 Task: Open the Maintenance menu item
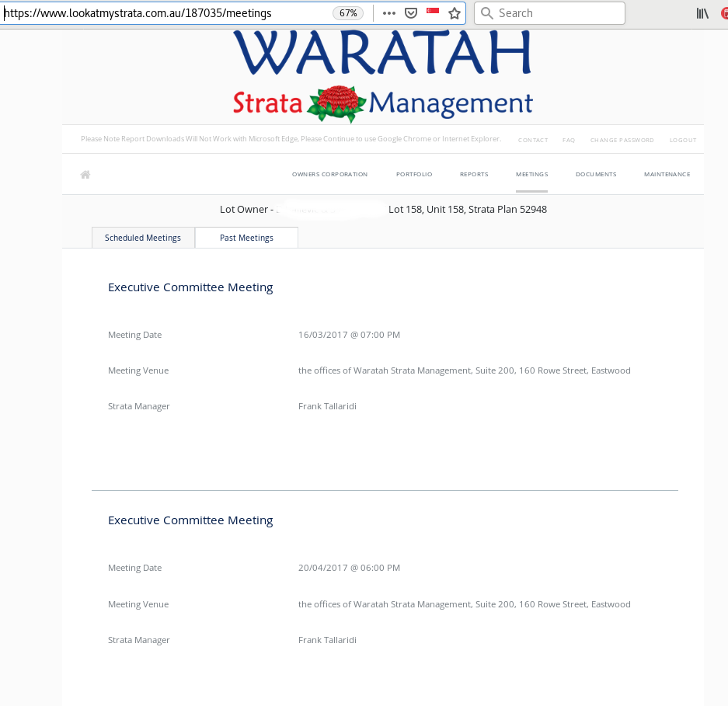[667, 175]
